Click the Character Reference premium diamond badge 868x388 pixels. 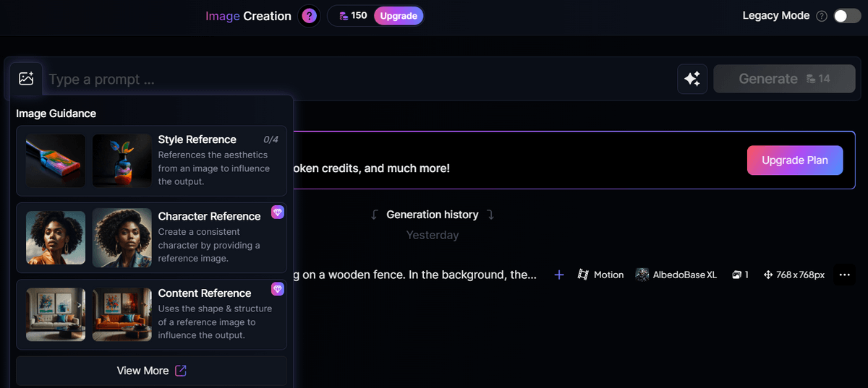pyautogui.click(x=277, y=212)
